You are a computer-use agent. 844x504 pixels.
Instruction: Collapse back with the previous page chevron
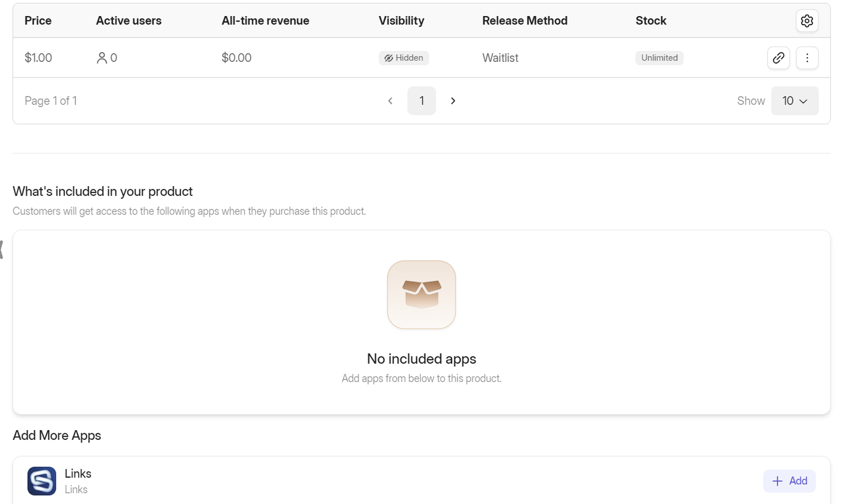click(390, 101)
